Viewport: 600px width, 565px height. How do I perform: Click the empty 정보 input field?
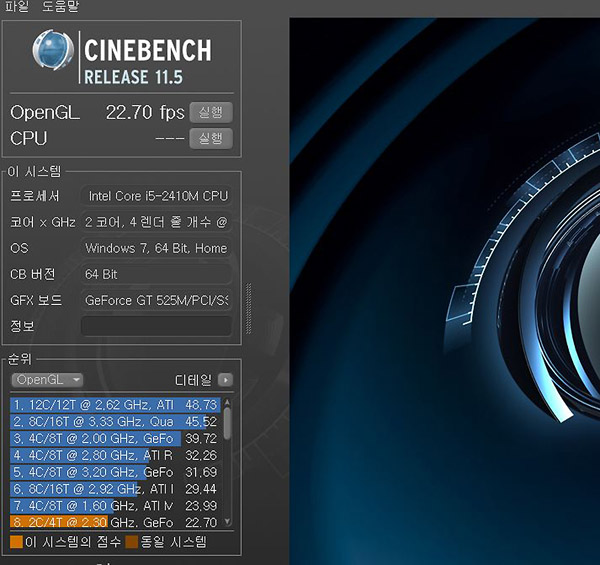coord(157,326)
